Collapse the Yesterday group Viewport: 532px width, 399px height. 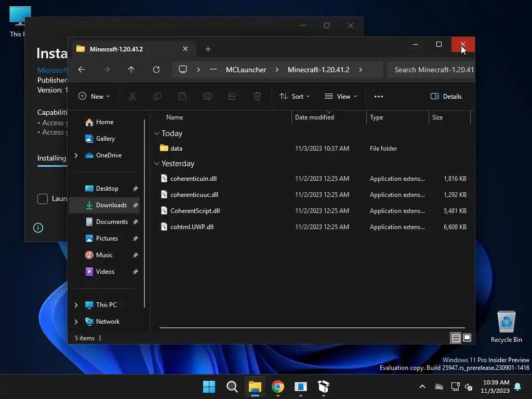[156, 164]
